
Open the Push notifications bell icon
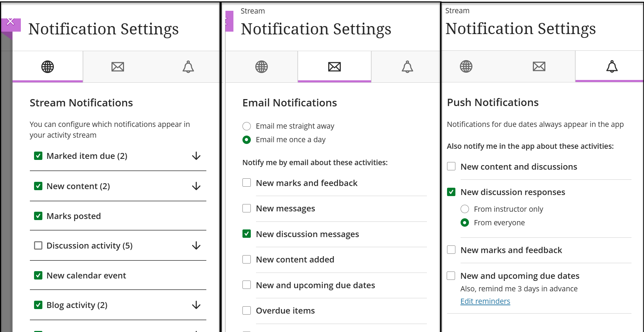[x=611, y=66]
